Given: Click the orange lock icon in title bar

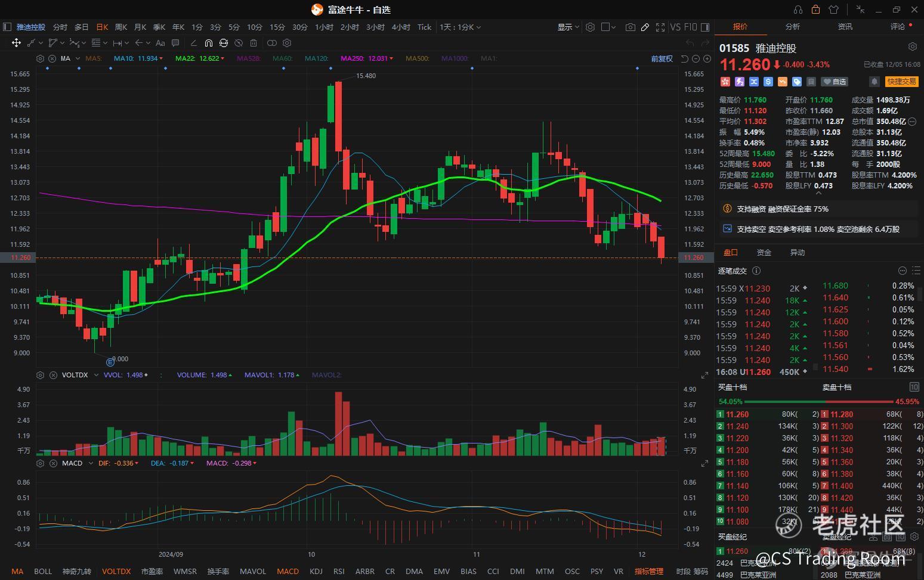Looking at the screenshot, I should pos(815,10).
